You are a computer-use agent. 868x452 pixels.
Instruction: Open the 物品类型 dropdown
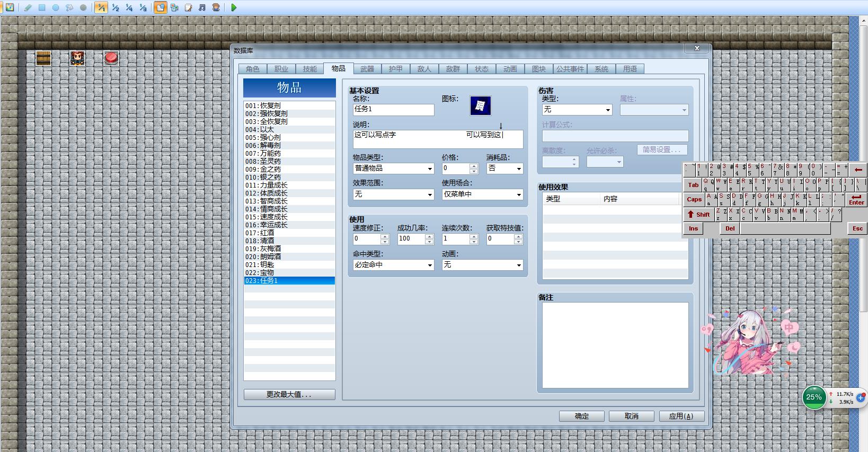(393, 169)
